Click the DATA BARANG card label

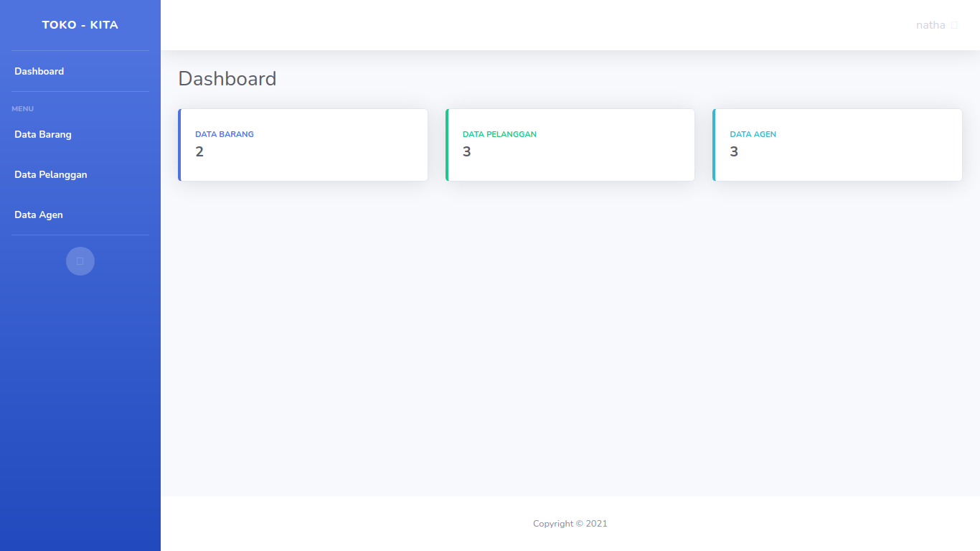tap(225, 134)
